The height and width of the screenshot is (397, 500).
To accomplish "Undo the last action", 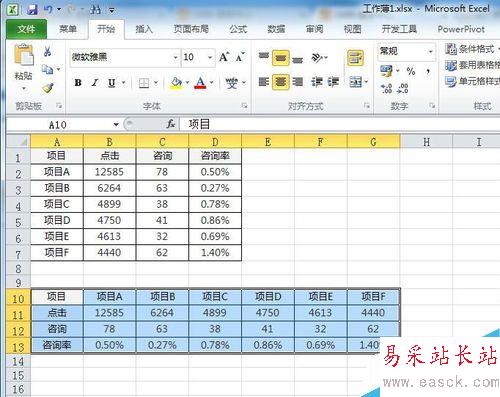I will 48,9.
